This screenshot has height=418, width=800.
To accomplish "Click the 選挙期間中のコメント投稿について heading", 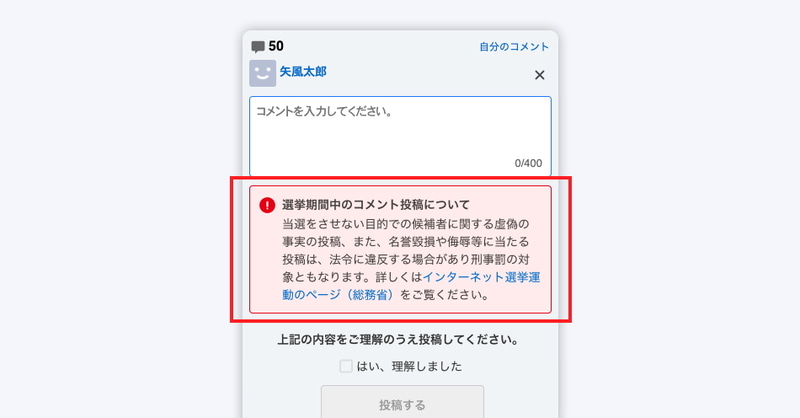I will (376, 205).
